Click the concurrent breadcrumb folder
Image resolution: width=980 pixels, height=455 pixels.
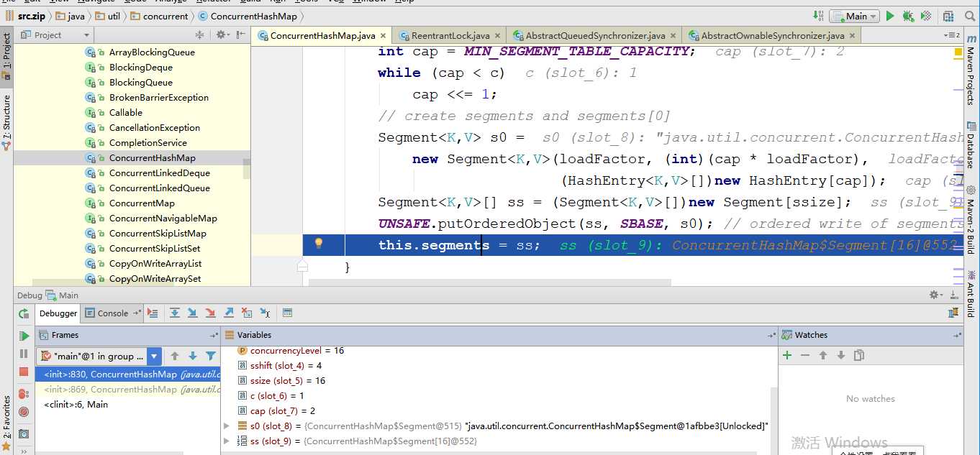click(x=160, y=16)
